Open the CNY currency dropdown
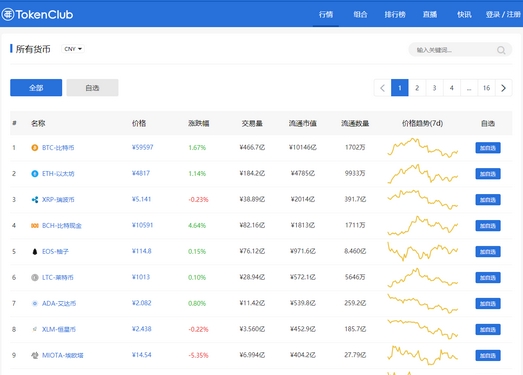The height and width of the screenshot is (375, 523). click(x=73, y=49)
